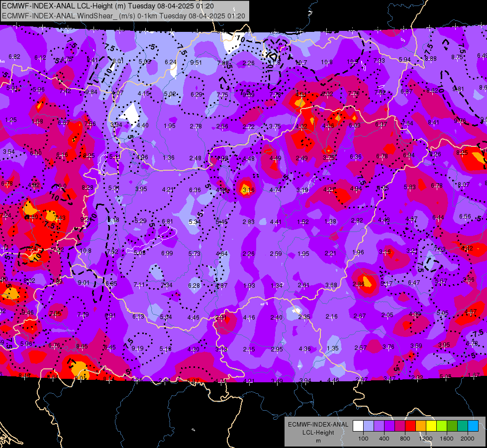Click the grid value 1.35
The width and height of the screenshot is (487, 448).
(x=333, y=348)
